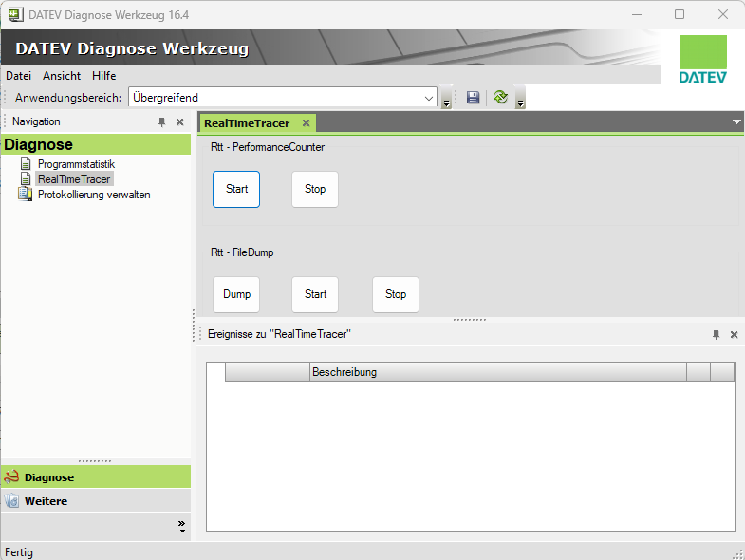The height and width of the screenshot is (560, 745).
Task: Stop the Rtt FileDump
Action: [x=396, y=295]
